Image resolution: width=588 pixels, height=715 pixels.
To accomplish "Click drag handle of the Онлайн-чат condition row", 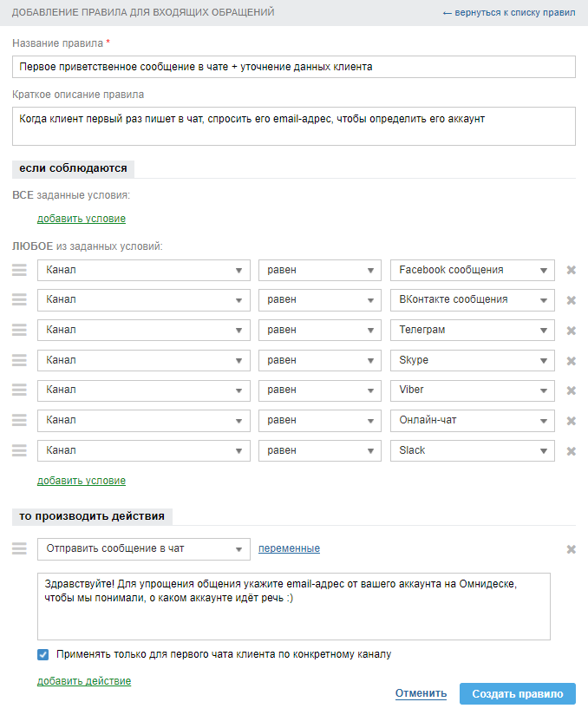I will [19, 420].
